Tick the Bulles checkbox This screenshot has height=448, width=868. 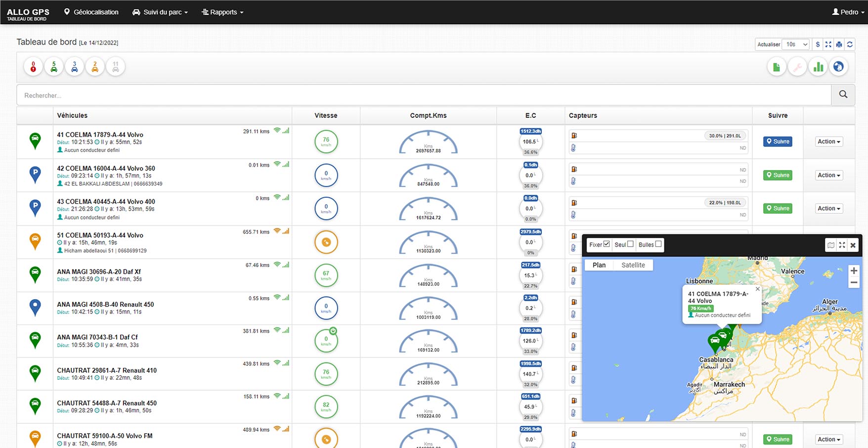point(658,244)
